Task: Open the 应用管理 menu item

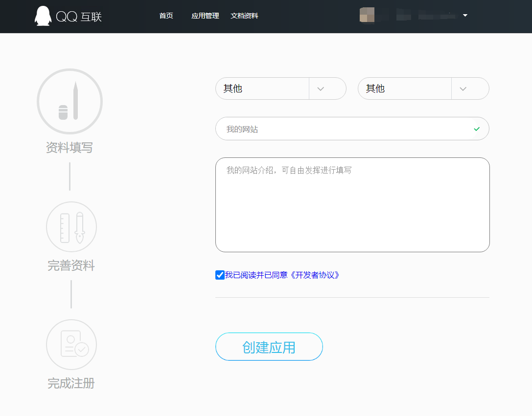Action: tap(205, 16)
